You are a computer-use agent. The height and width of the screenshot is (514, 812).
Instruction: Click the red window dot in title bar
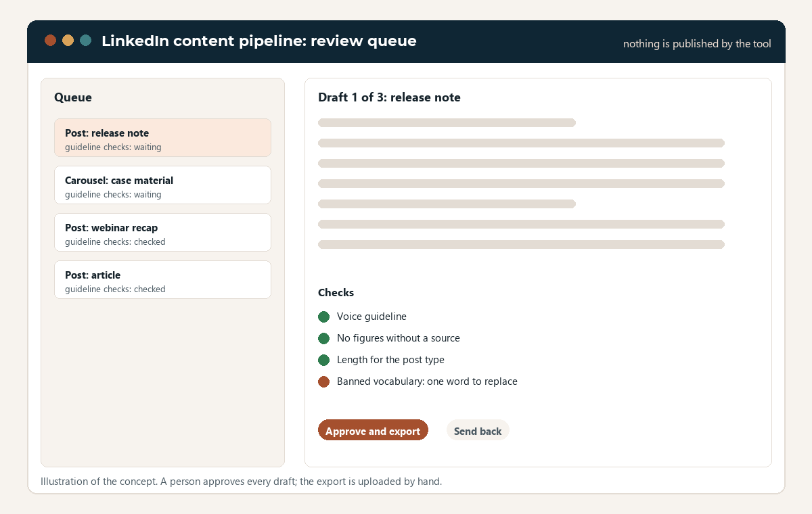click(50, 41)
